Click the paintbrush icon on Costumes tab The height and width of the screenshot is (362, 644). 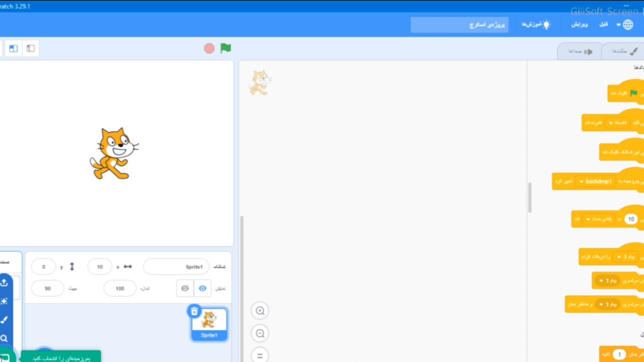(634, 51)
